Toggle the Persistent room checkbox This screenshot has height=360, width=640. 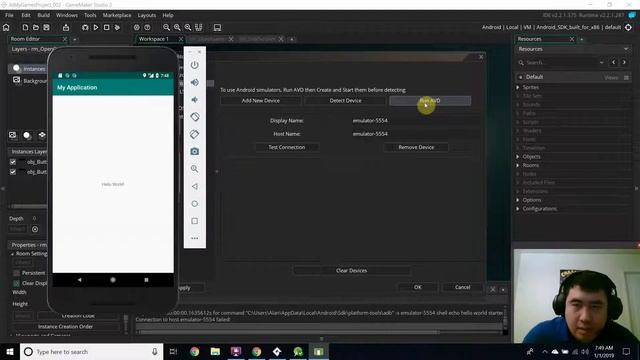tap(16, 273)
